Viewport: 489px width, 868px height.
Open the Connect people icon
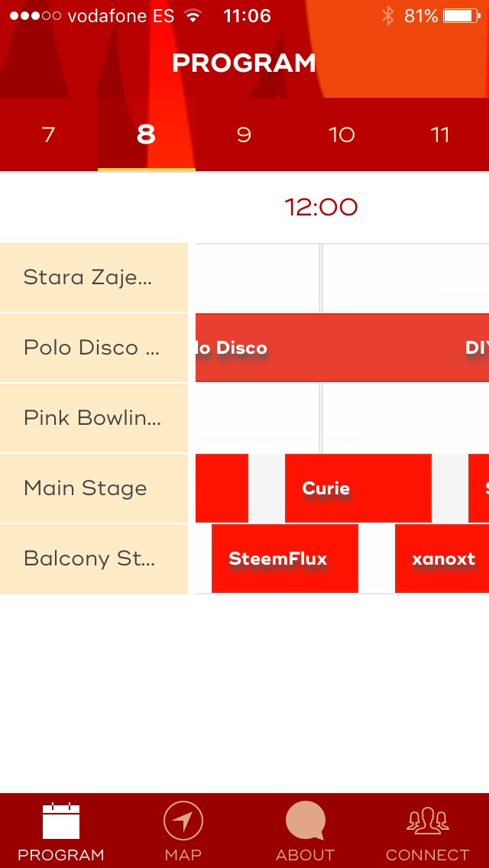click(427, 821)
